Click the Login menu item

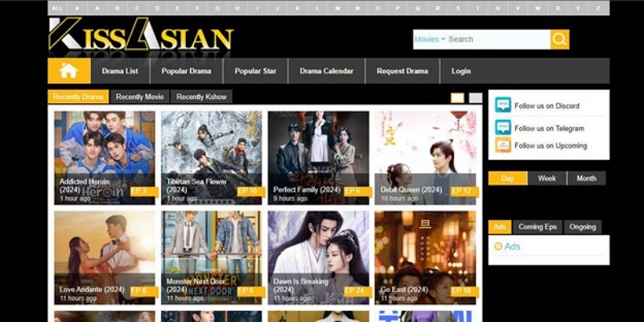(460, 71)
